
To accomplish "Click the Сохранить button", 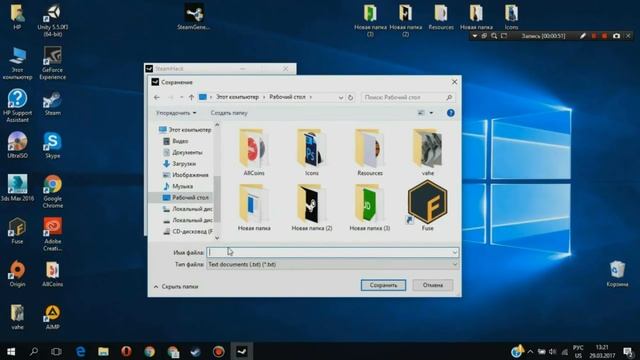I will (x=383, y=285).
